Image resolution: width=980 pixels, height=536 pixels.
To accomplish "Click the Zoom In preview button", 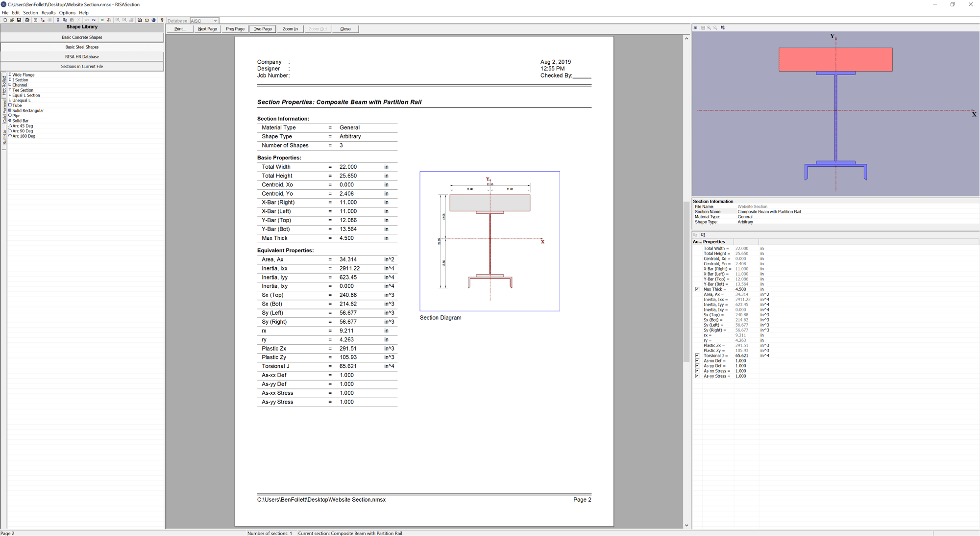I will [x=290, y=29].
